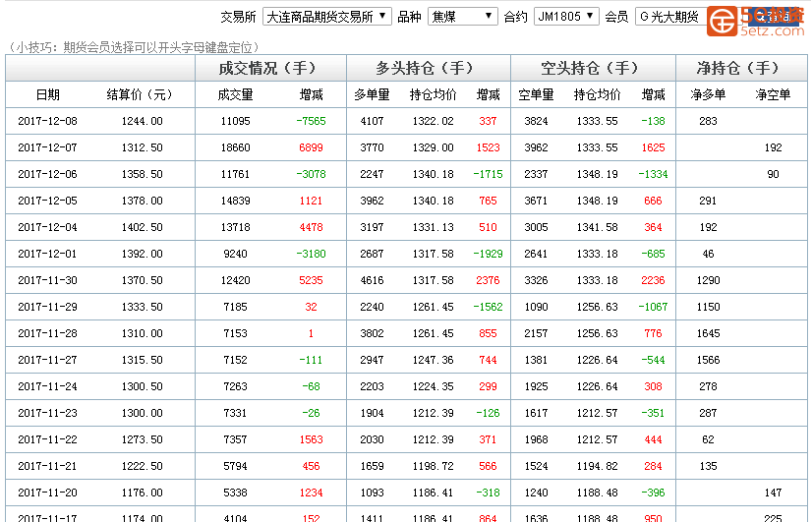Click net long value 1290
Screen dimensions: 812x522
(708, 280)
